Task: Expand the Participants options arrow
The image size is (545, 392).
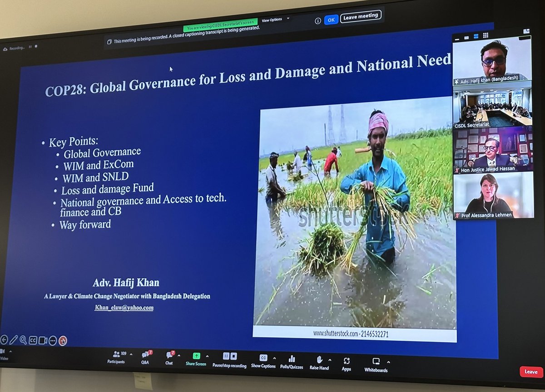Action: click(131, 354)
